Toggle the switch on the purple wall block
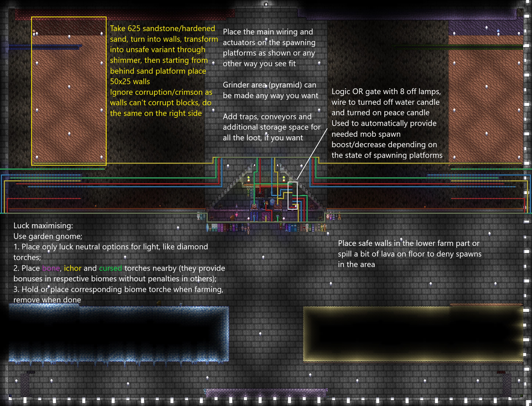The image size is (532, 406). point(266,216)
